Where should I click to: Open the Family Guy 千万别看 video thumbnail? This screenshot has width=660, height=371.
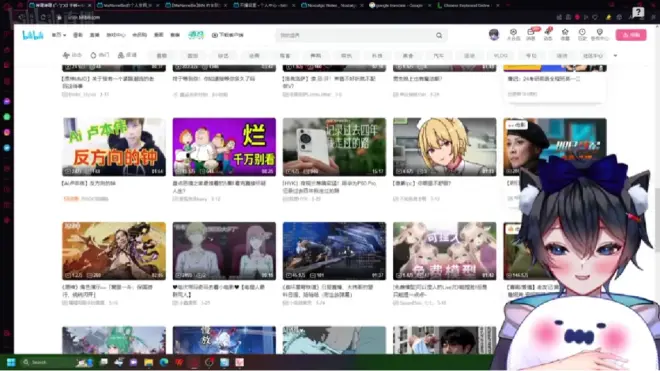tap(224, 147)
